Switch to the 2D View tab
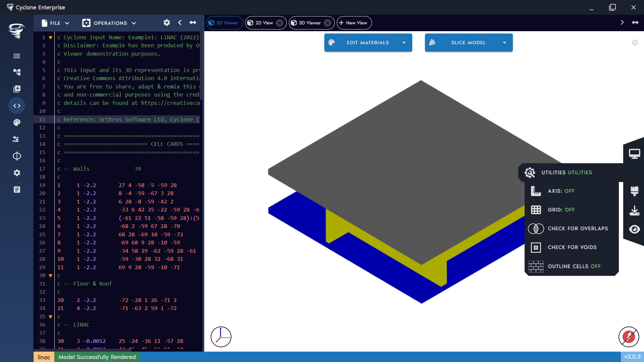This screenshot has width=644, height=362. point(264,23)
